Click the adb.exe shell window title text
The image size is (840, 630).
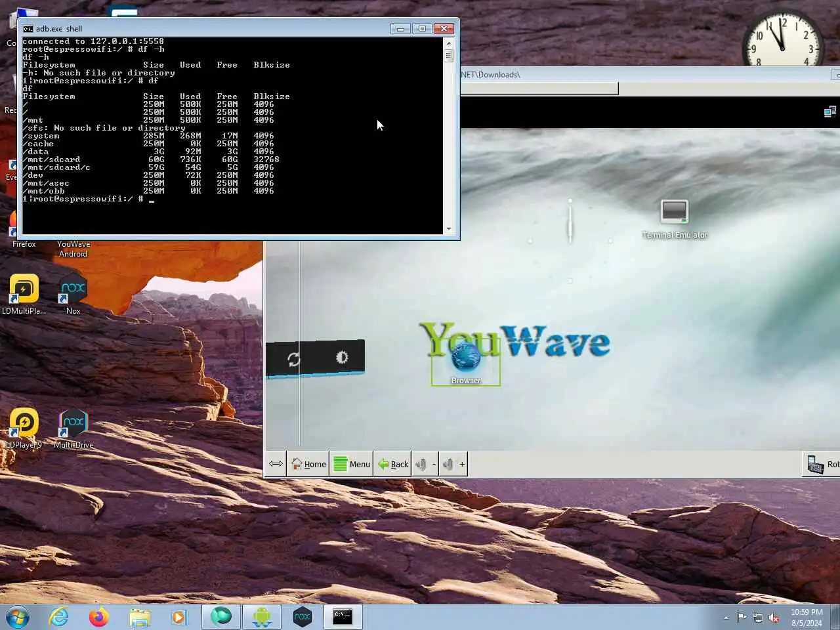(x=59, y=29)
